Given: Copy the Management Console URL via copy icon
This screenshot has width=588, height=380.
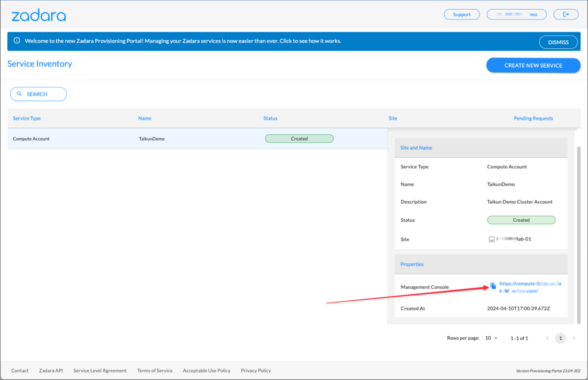Looking at the screenshot, I should [x=493, y=286].
